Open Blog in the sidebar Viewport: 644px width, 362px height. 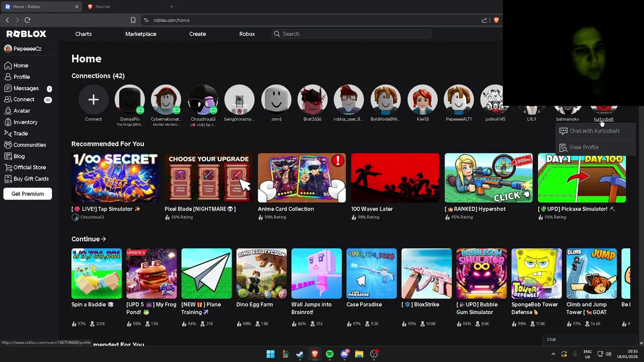14,156
